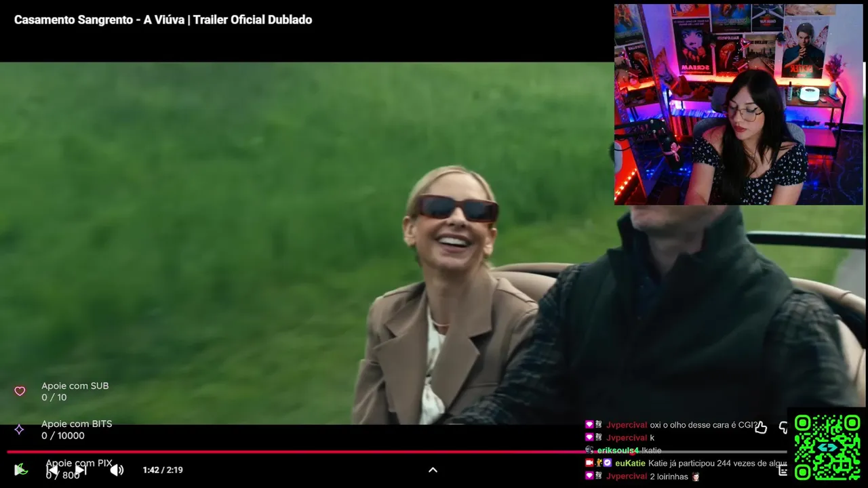Viewport: 868px width, 488px height.
Task: Click euKatie username in chat
Action: tap(630, 463)
